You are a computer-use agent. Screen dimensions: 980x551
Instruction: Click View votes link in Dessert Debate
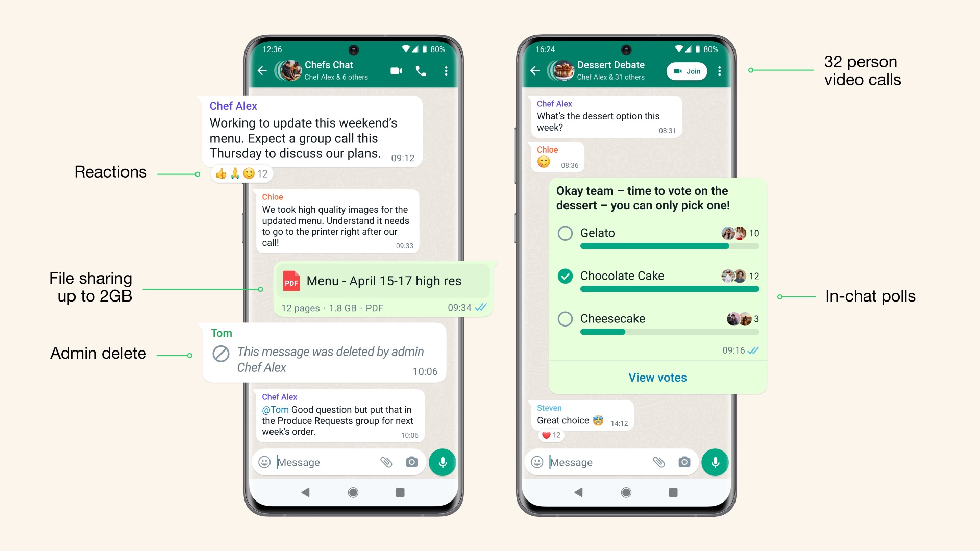(x=658, y=377)
